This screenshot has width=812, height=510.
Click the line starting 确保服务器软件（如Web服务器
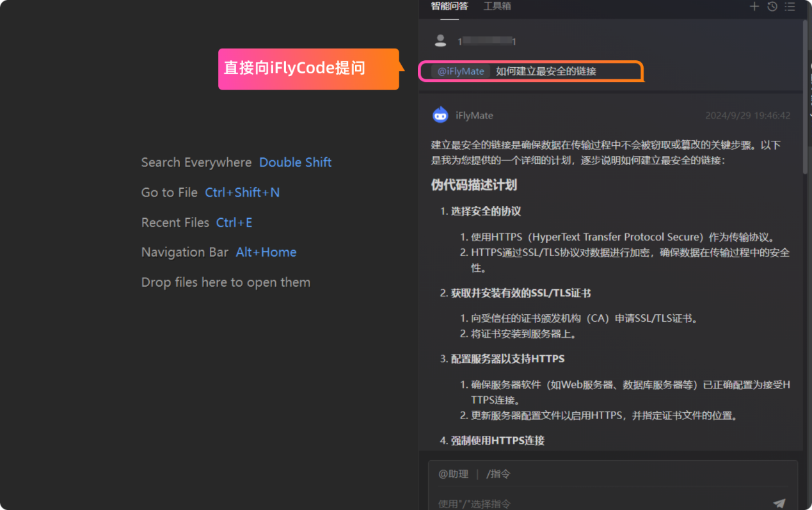625,392
